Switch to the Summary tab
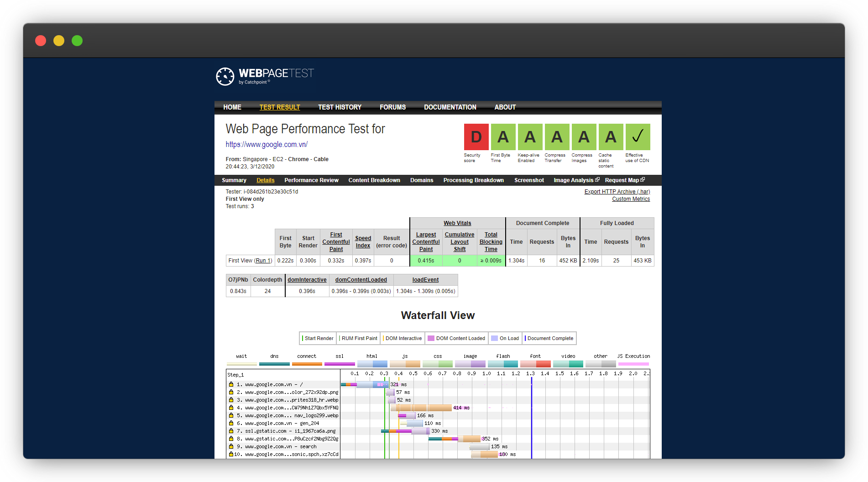The image size is (868, 482). tap(234, 180)
